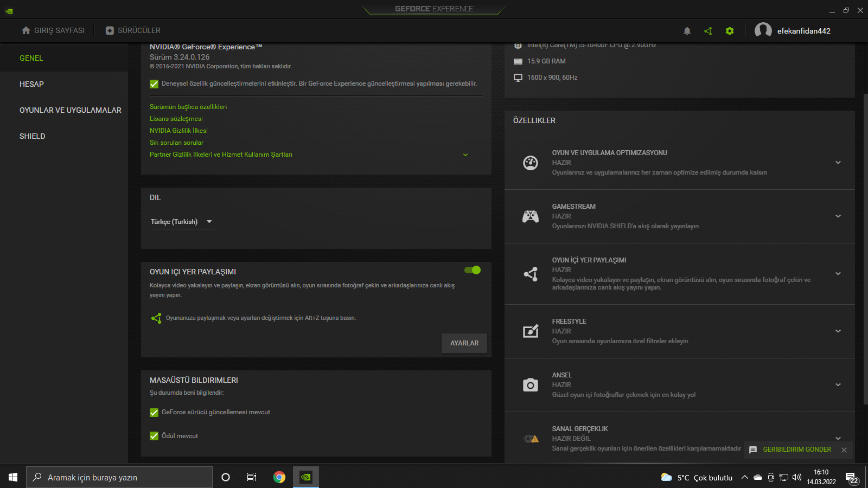The image size is (868, 488).
Task: Click the NVIDIA logo in title bar
Action: (x=9, y=10)
